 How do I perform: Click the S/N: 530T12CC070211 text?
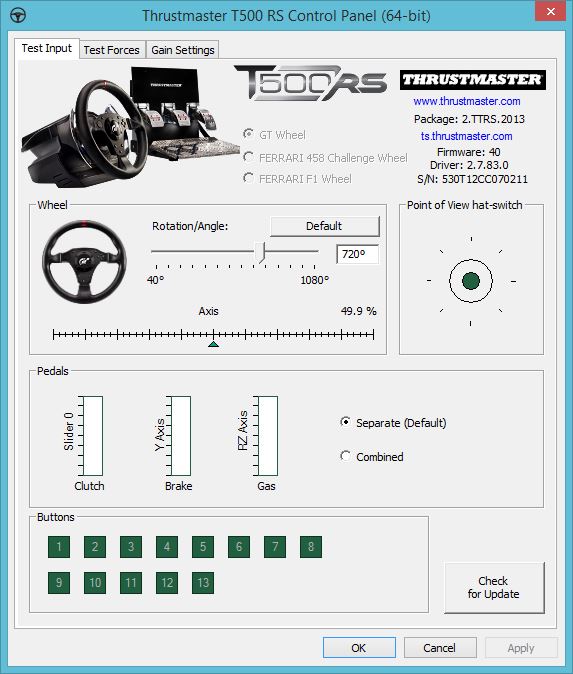[x=472, y=179]
